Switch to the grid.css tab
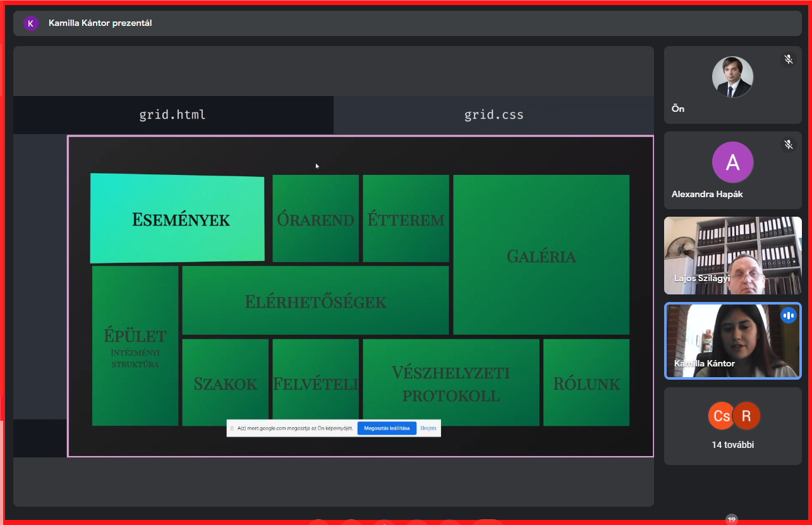 pyautogui.click(x=494, y=115)
